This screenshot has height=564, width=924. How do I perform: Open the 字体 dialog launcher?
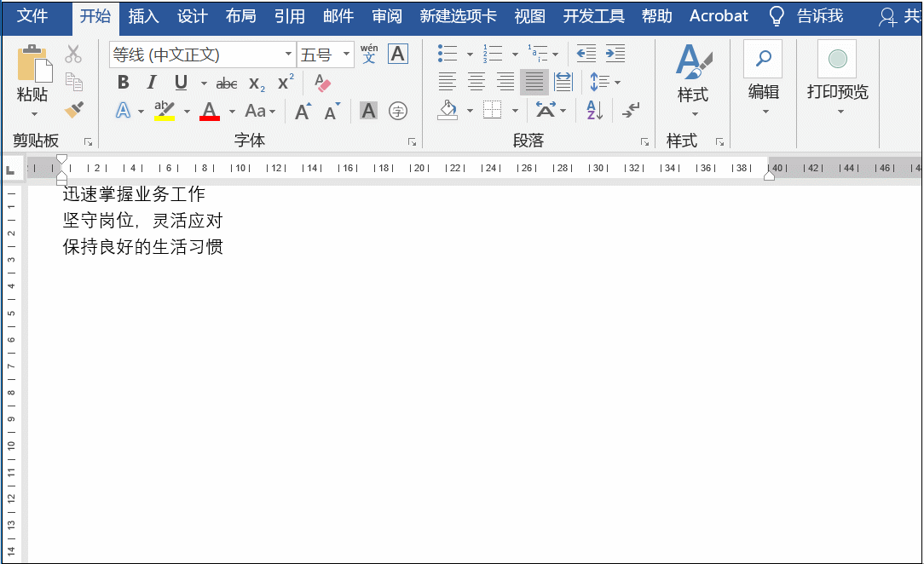[x=412, y=142]
